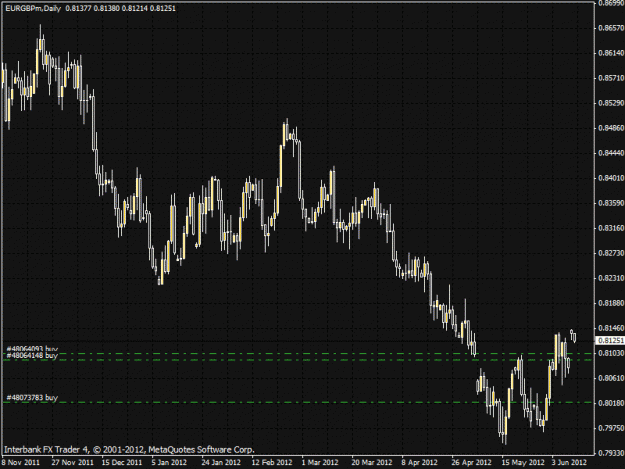This screenshot has width=625, height=469.
Task: Select the #48073783 buy order label
Action: pyautogui.click(x=32, y=398)
